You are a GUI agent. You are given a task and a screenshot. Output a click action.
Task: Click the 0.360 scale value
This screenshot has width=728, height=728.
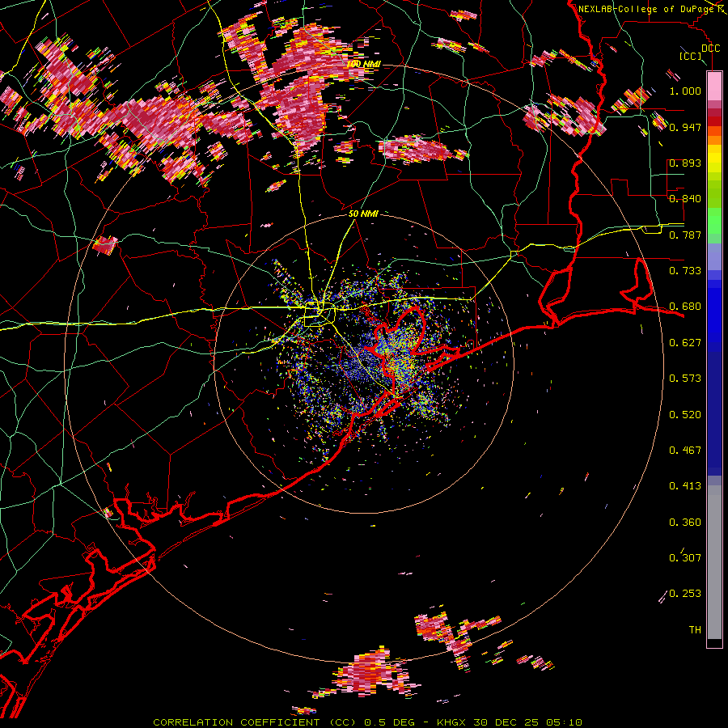point(685,523)
